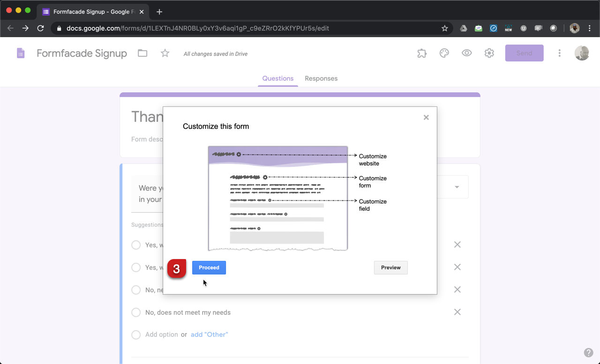Open the Google Drive browser extension

pyautogui.click(x=463, y=28)
